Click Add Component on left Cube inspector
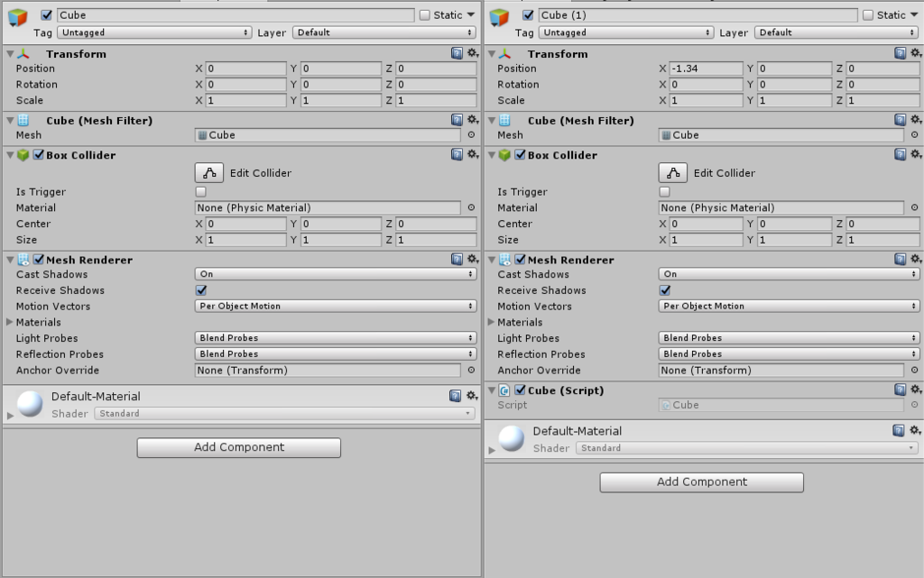Screen dimensions: 924x578 click(x=238, y=447)
